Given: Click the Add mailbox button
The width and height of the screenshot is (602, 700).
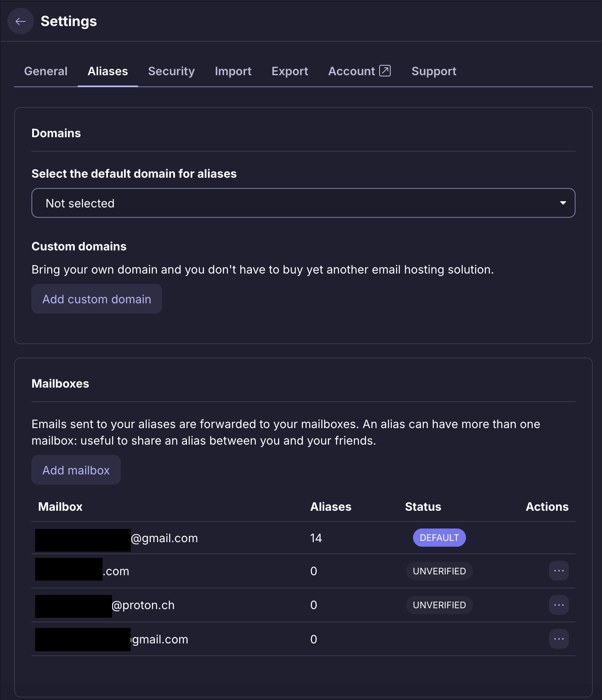Looking at the screenshot, I should click(76, 470).
